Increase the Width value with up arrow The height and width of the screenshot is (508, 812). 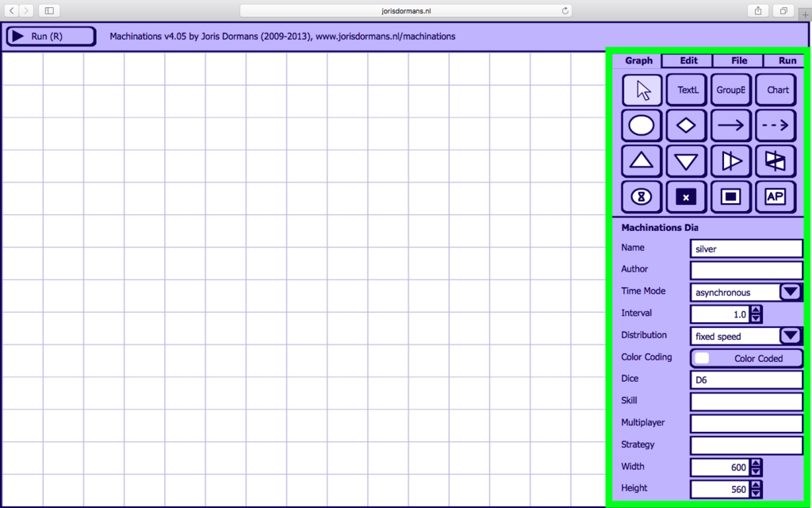[756, 464]
